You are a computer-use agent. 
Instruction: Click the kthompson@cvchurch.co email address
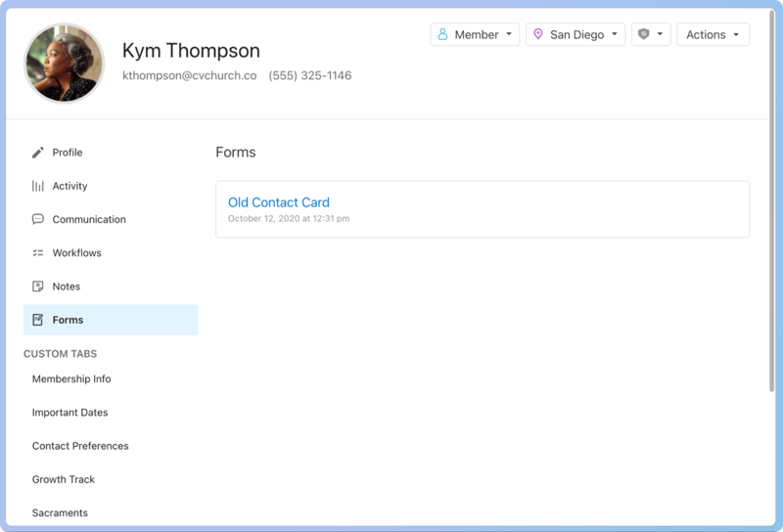point(189,75)
